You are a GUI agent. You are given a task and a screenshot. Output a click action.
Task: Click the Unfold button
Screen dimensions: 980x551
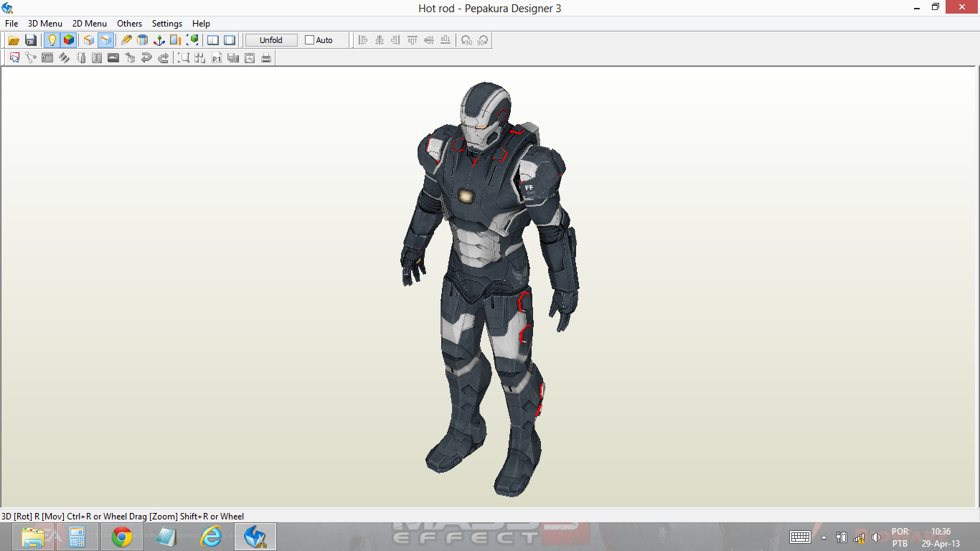pyautogui.click(x=271, y=40)
